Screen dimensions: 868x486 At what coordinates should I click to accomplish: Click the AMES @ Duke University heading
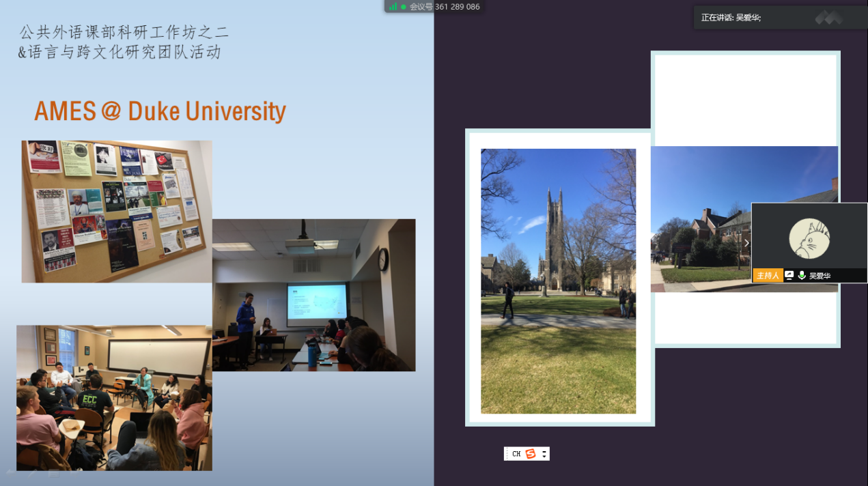point(160,111)
